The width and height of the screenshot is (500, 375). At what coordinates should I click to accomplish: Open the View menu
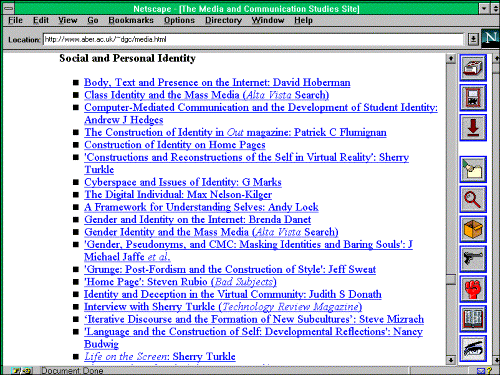tap(68, 20)
